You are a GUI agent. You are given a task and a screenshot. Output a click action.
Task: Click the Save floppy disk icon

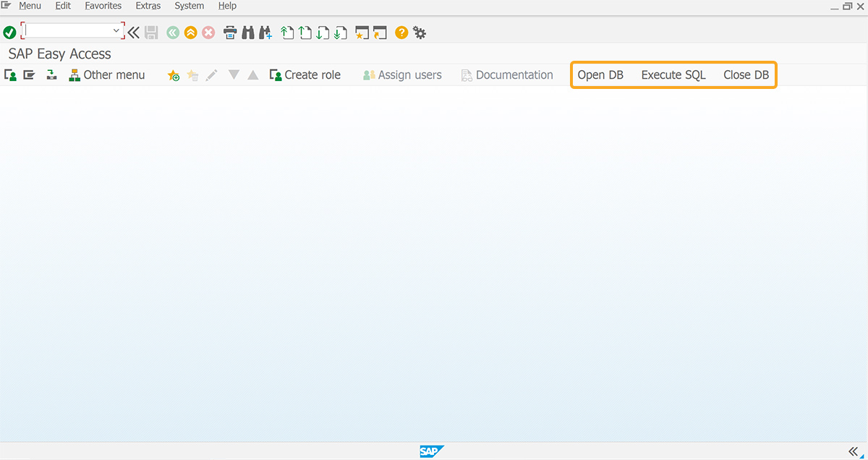[x=151, y=33]
